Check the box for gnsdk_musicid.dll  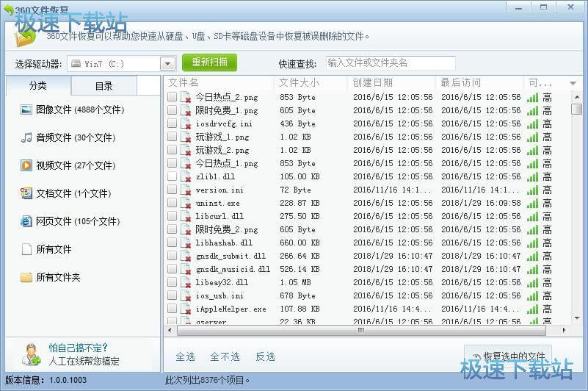click(x=172, y=269)
